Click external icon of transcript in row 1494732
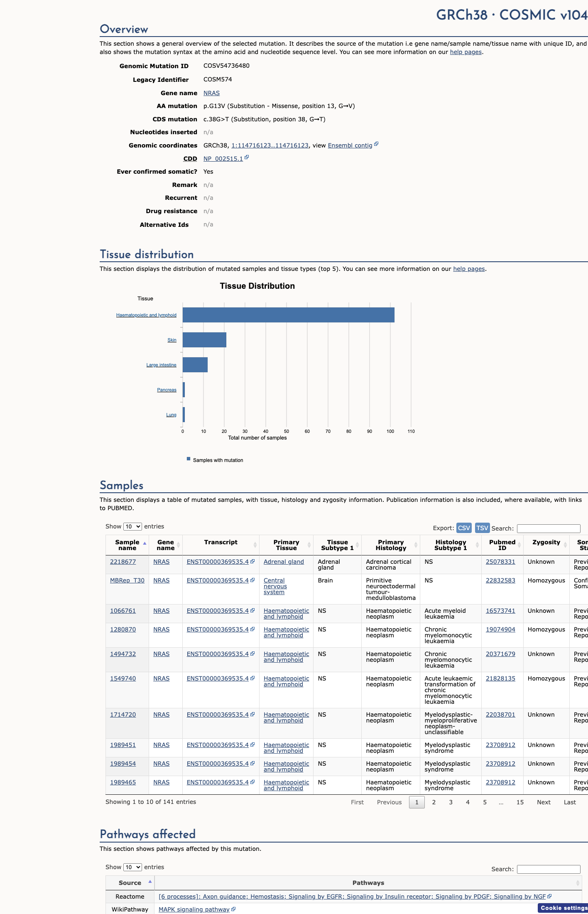The image size is (588, 914). (252, 654)
